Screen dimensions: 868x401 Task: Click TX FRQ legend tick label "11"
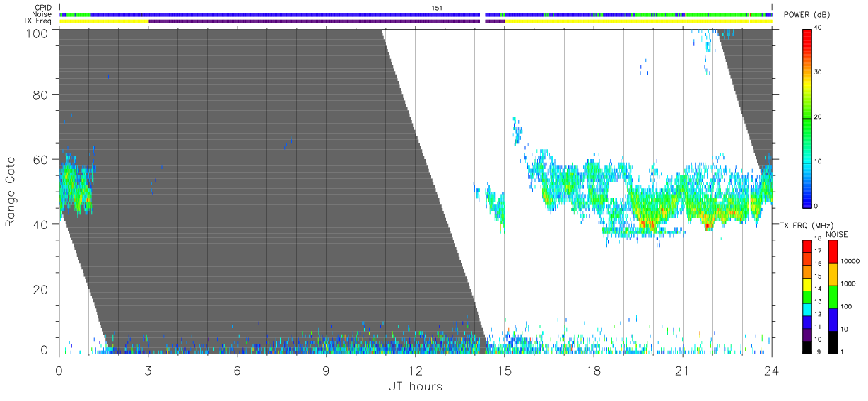pyautogui.click(x=818, y=327)
